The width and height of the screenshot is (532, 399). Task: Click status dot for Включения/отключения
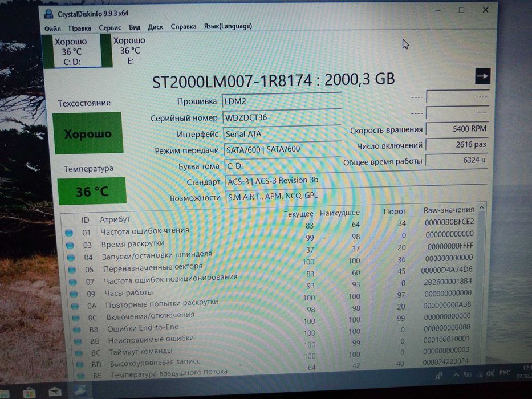[76, 318]
